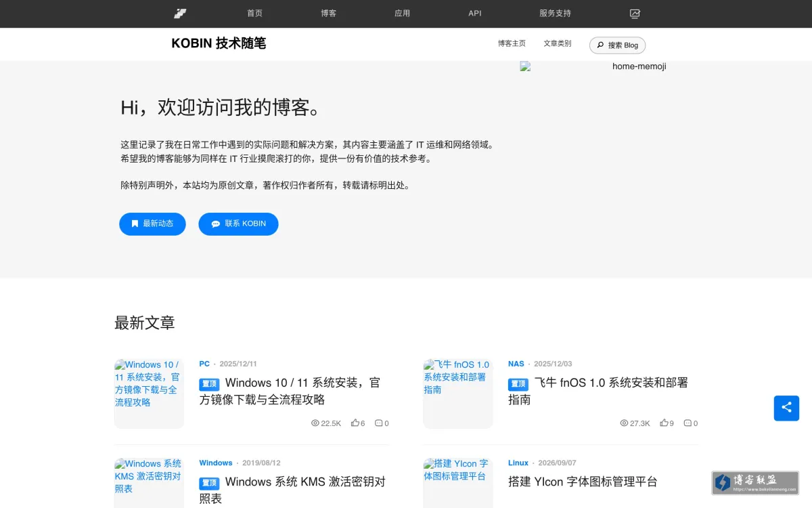Click the blue floating share button
812x508 pixels.
click(786, 408)
